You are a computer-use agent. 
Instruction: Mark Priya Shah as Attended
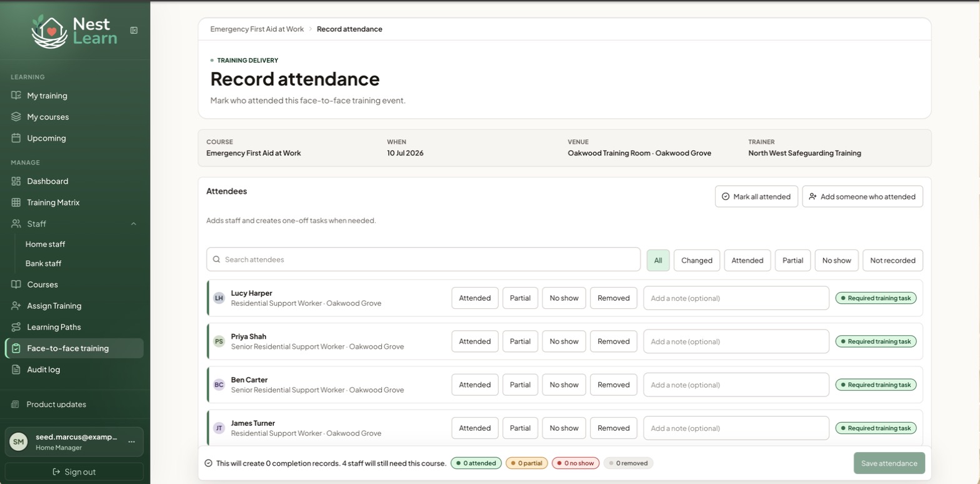(x=475, y=341)
